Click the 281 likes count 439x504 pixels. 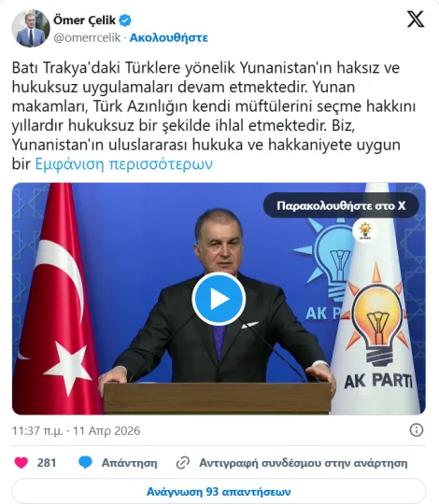point(47,463)
